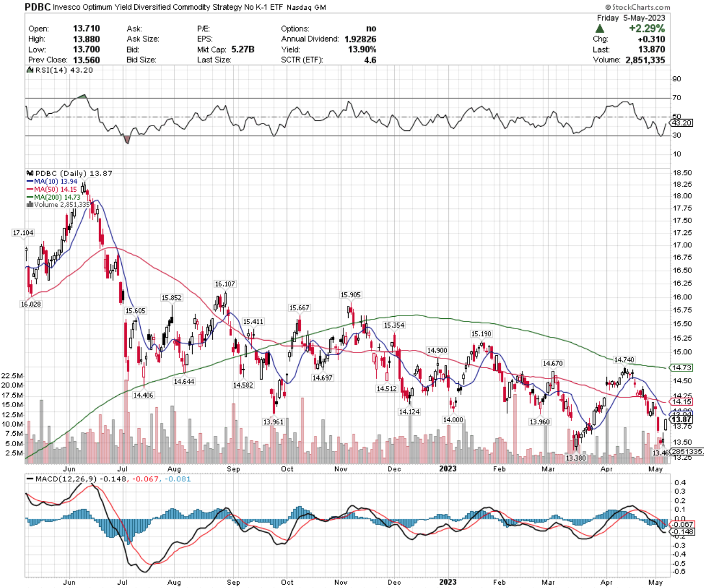Click the 14.670 price annotation
Screen dimensions: 706x588
553,363
